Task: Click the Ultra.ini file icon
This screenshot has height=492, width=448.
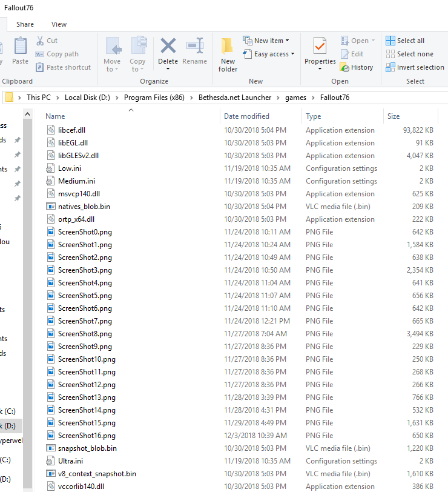Action: point(50,461)
